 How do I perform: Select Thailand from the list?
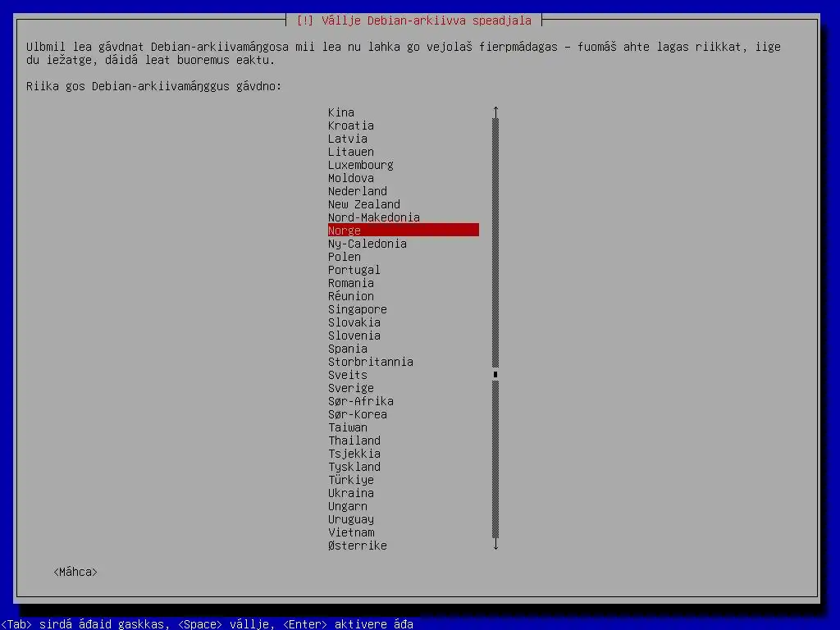tap(403, 441)
